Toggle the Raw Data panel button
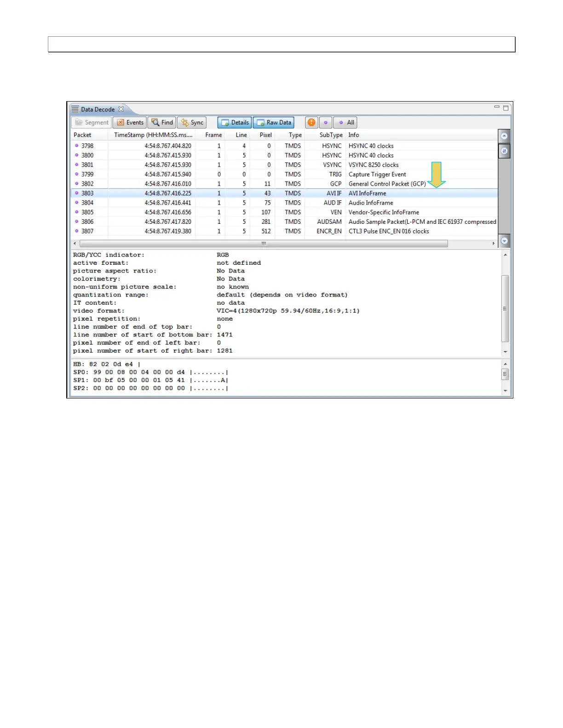The width and height of the screenshot is (563, 728). pyautogui.click(x=274, y=123)
